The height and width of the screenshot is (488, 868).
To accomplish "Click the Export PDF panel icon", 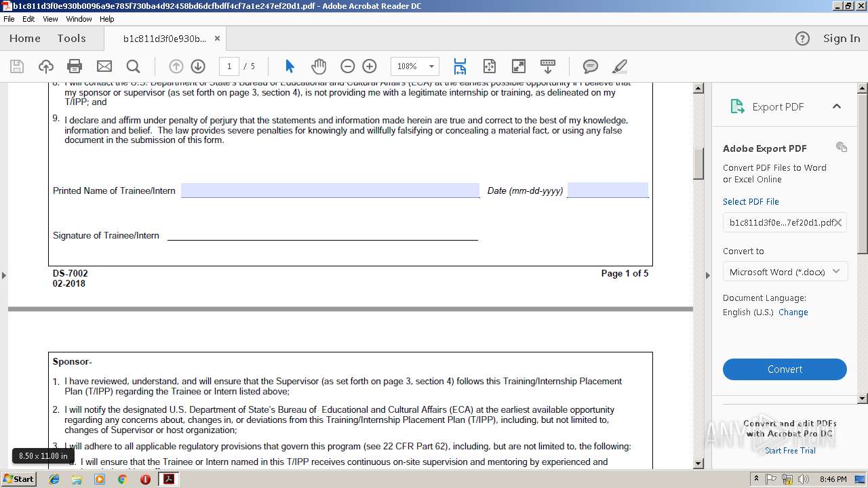I will click(x=737, y=106).
